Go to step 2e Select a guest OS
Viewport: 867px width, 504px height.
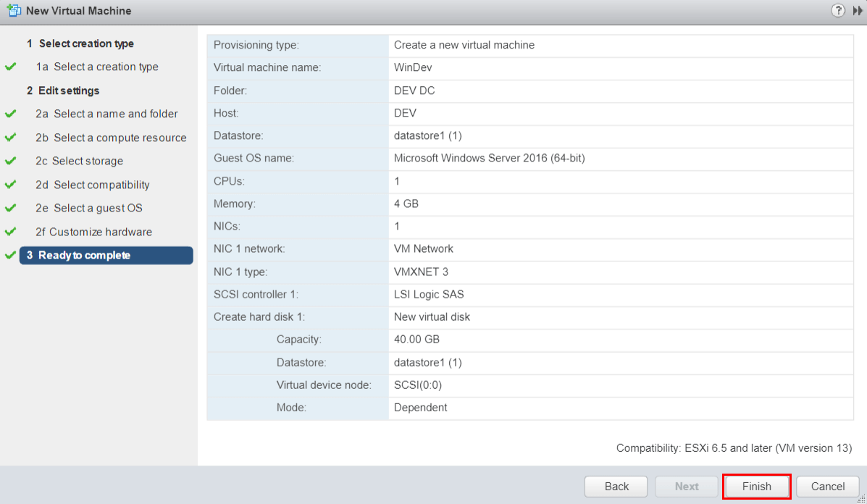[89, 209]
